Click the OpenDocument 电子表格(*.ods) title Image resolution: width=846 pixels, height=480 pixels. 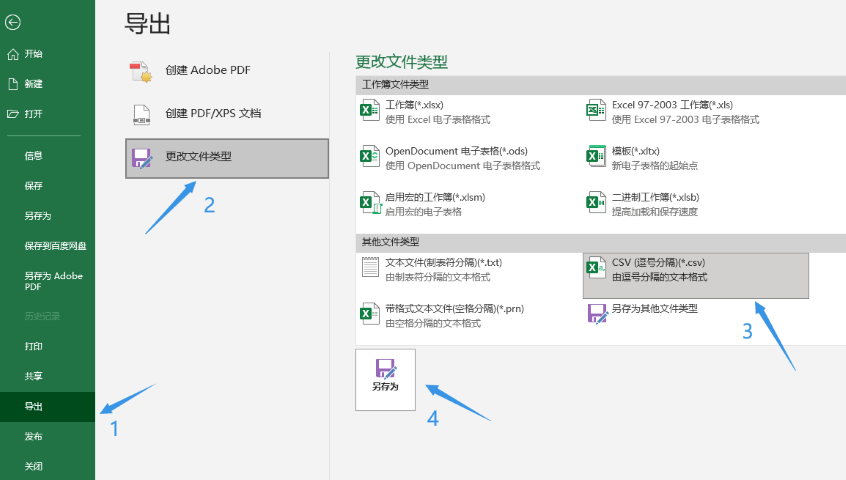(456, 151)
